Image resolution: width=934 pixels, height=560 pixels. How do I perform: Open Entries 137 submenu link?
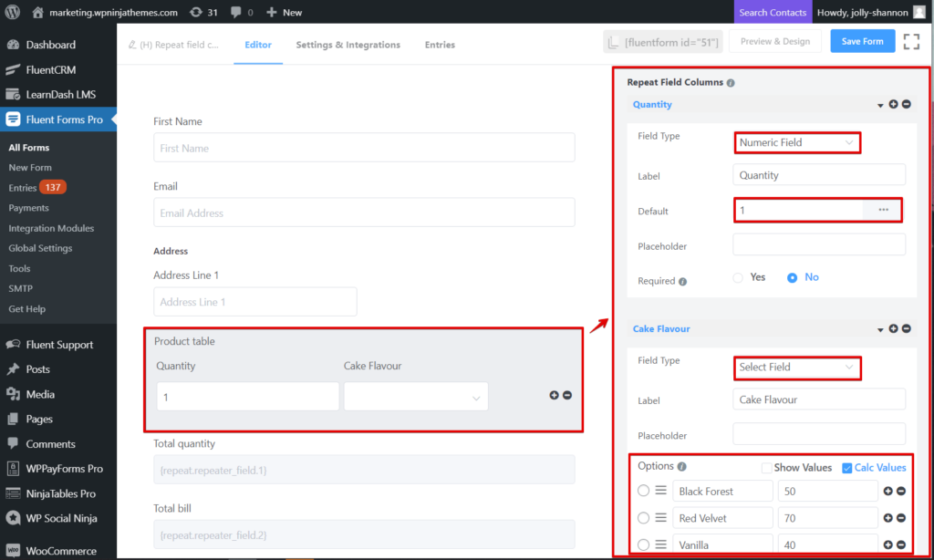(x=36, y=188)
